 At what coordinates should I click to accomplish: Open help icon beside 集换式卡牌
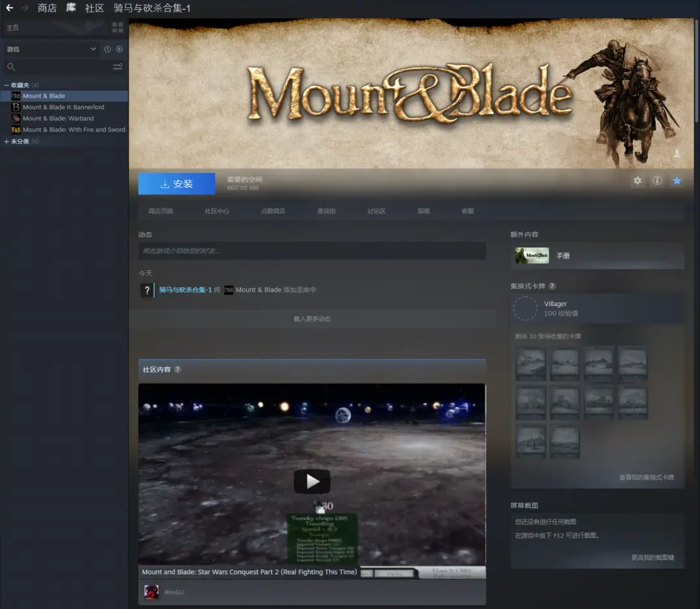[552, 286]
